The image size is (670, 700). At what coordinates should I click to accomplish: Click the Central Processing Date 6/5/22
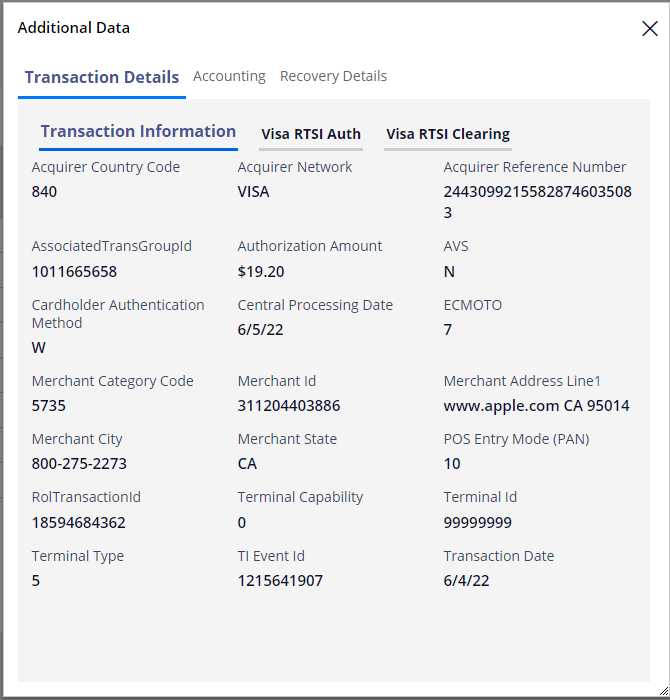[260, 329]
